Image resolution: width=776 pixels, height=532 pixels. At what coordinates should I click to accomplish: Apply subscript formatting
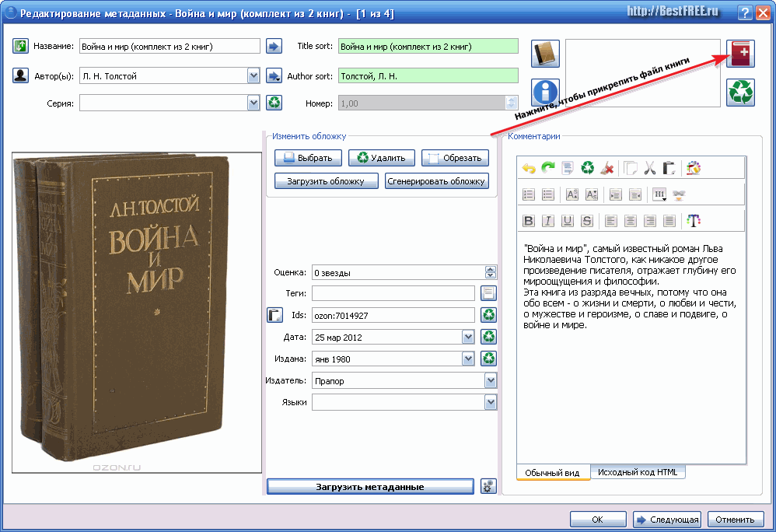[x=592, y=194]
